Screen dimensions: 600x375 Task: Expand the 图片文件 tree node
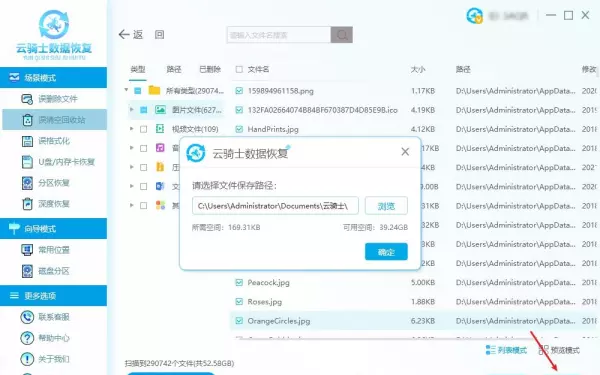click(x=132, y=110)
